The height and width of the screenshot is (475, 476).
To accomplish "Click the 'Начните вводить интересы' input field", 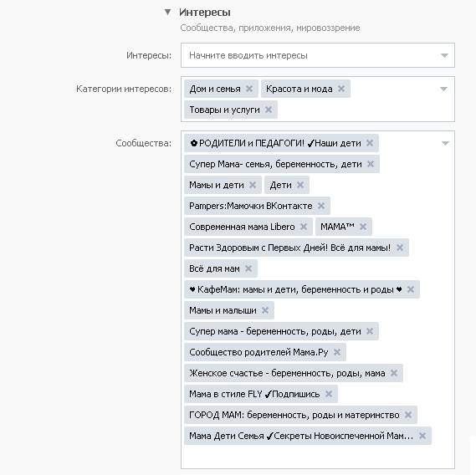I will 318,55.
